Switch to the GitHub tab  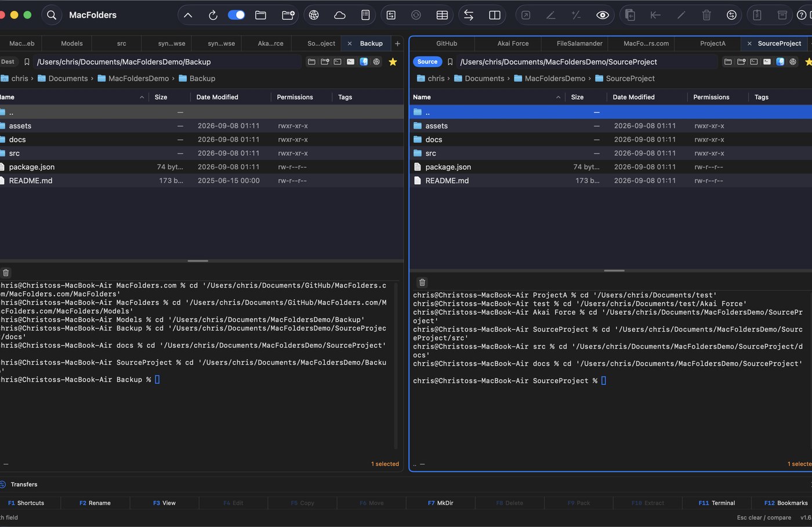click(x=447, y=43)
